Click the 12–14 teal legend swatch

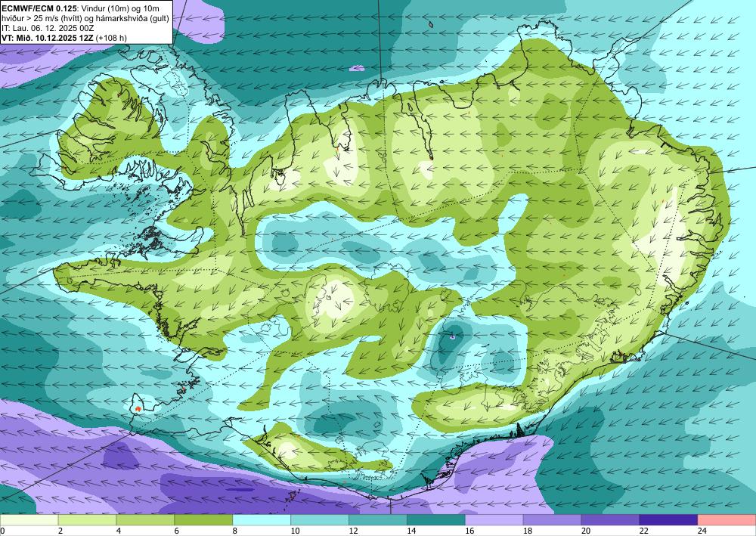point(378,520)
